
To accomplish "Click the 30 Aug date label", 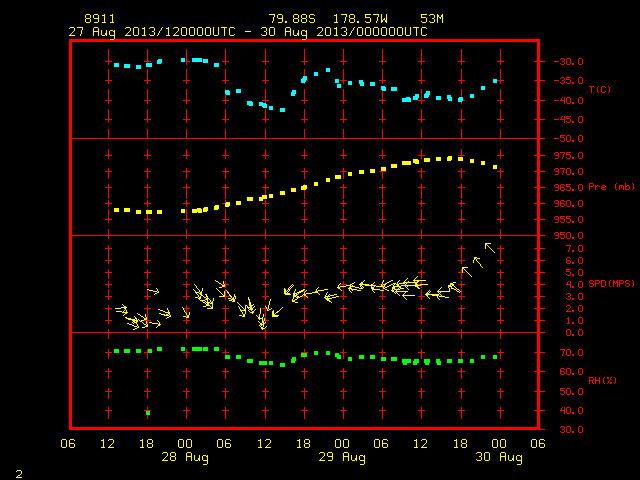I will point(499,457).
